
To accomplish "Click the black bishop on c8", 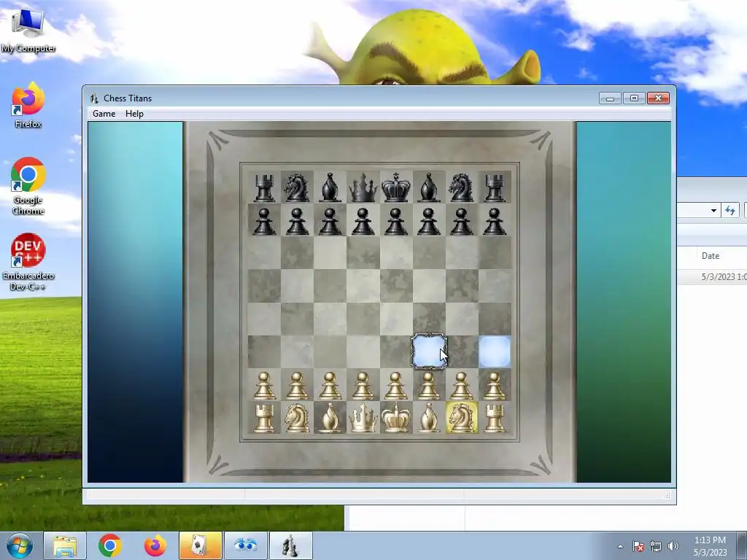I will click(330, 187).
